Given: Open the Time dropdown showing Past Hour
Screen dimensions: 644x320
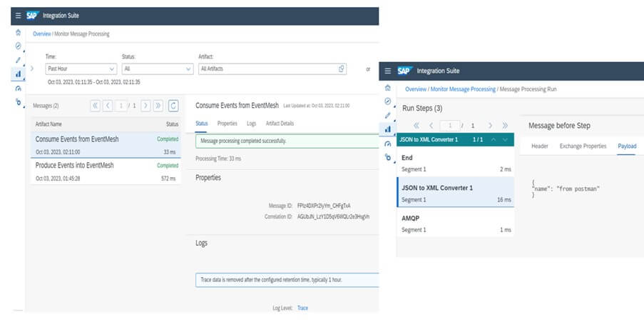Looking at the screenshot, I should [x=81, y=69].
